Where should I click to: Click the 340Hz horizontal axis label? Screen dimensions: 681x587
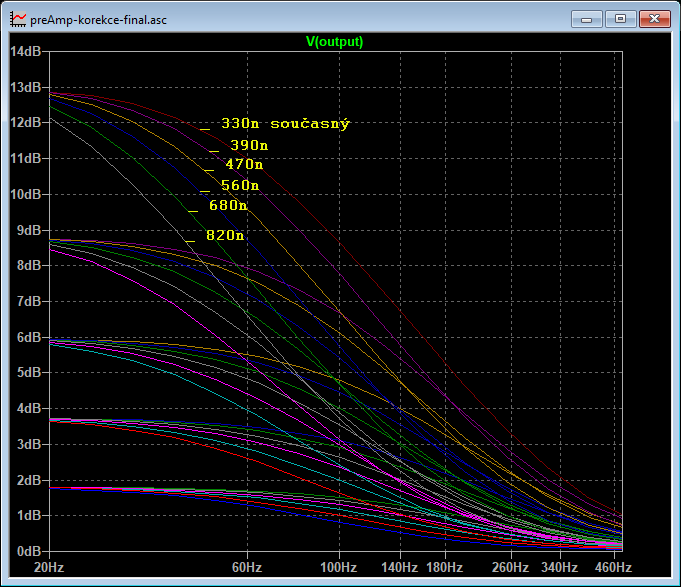point(560,567)
